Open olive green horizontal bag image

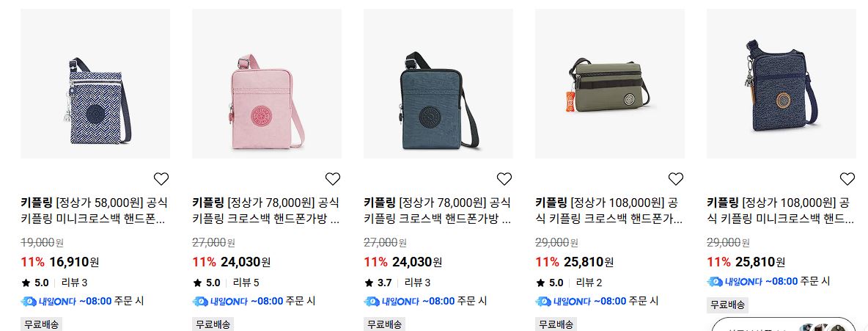pyautogui.click(x=610, y=84)
